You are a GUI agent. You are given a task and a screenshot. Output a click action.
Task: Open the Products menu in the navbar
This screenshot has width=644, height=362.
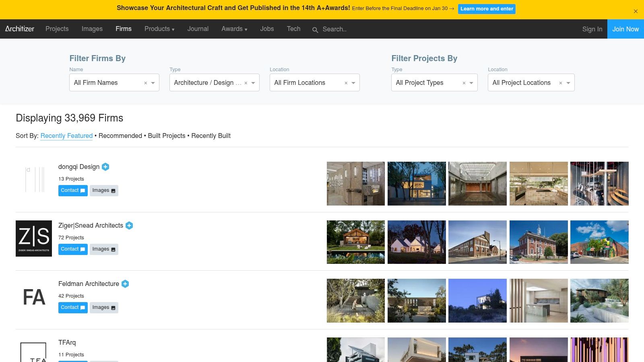pyautogui.click(x=159, y=29)
